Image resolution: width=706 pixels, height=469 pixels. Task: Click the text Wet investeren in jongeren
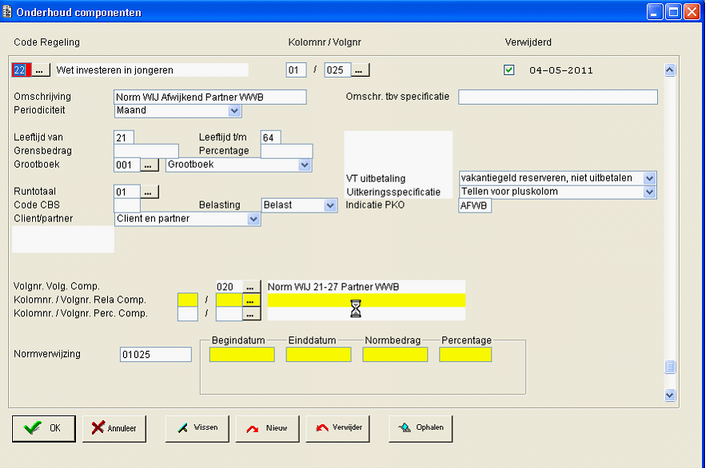coord(115,70)
